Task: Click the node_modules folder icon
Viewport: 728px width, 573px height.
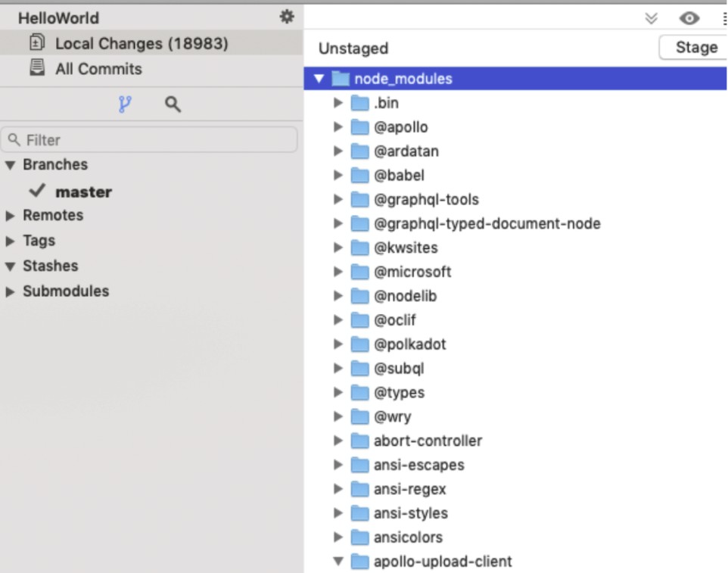Action: point(341,79)
